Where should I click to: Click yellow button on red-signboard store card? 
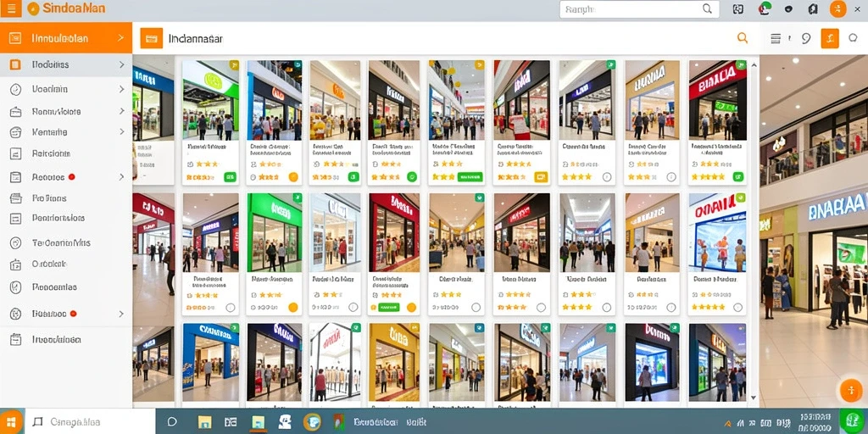click(x=541, y=177)
